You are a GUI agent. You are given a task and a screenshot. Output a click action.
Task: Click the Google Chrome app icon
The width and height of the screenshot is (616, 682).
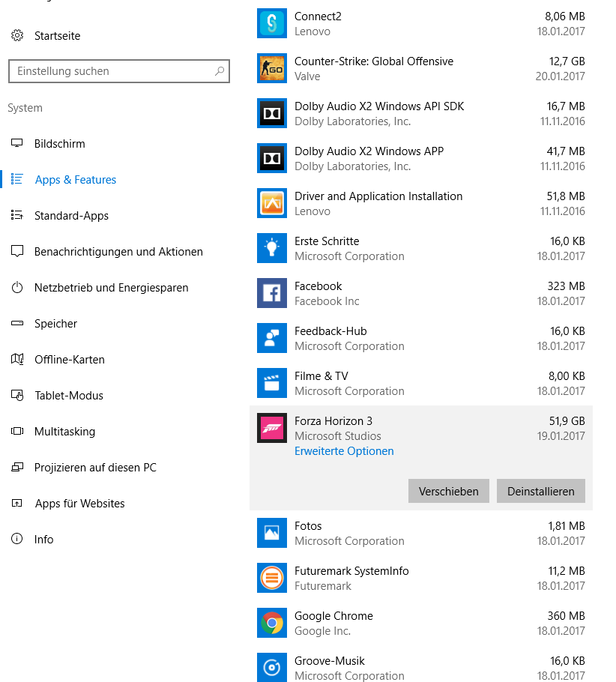(272, 623)
